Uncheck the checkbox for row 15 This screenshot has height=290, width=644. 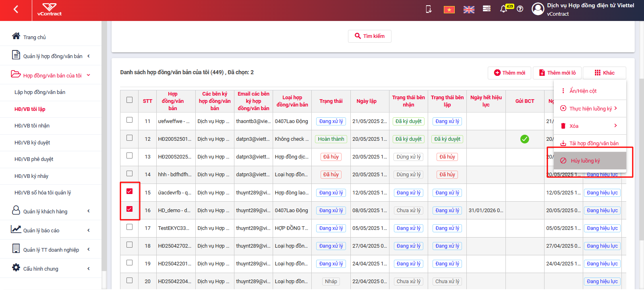(129, 191)
